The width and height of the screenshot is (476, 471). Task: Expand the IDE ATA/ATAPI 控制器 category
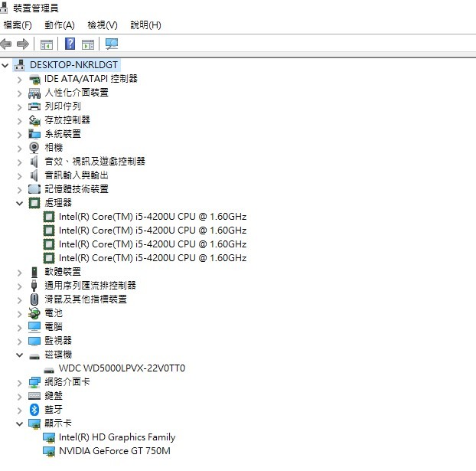click(19, 80)
